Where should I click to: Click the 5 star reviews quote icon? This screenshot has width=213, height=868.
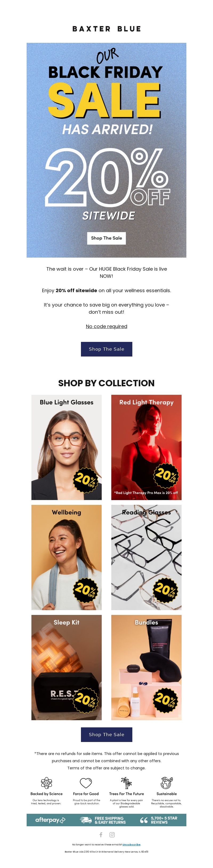[144, 820]
